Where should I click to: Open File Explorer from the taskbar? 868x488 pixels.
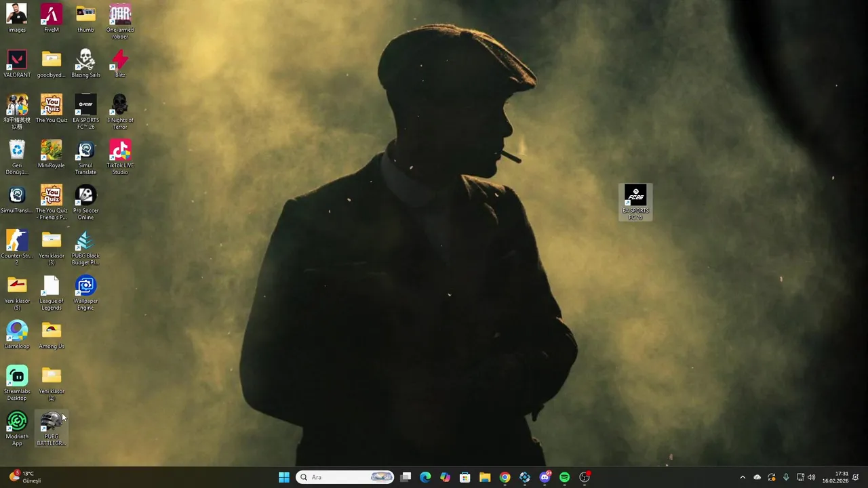(485, 477)
